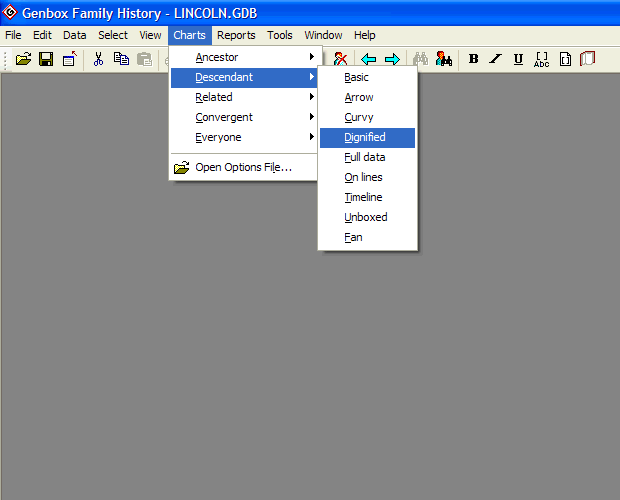Toggle the Bold formatting button
The width and height of the screenshot is (620, 500).
(x=473, y=59)
